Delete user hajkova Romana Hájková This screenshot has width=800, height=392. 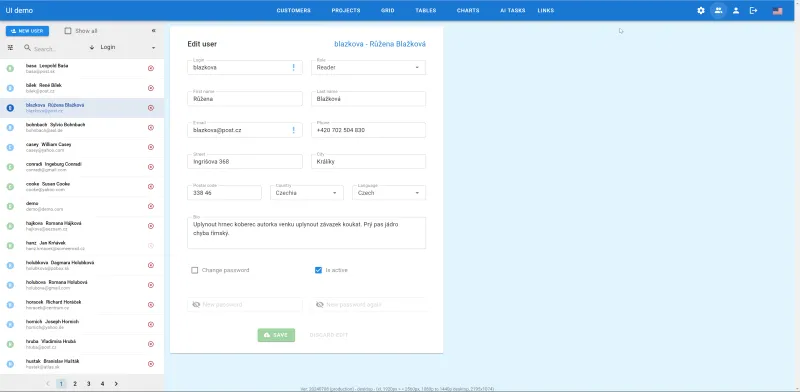[151, 226]
